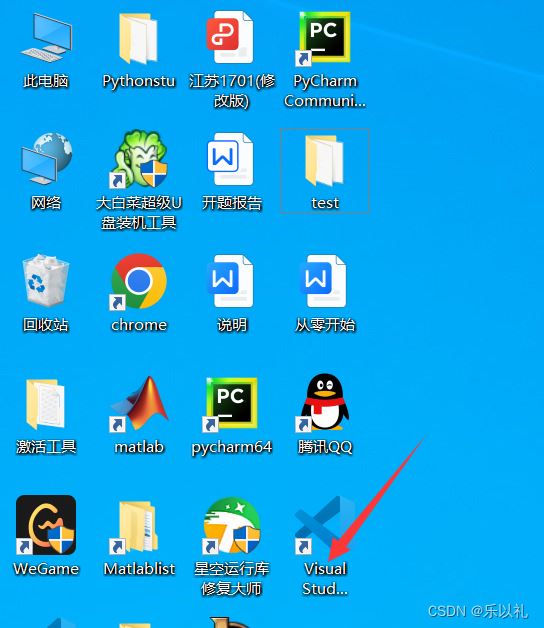
Task: Select the PyCharm Community shortcut icon
Action: tap(324, 39)
